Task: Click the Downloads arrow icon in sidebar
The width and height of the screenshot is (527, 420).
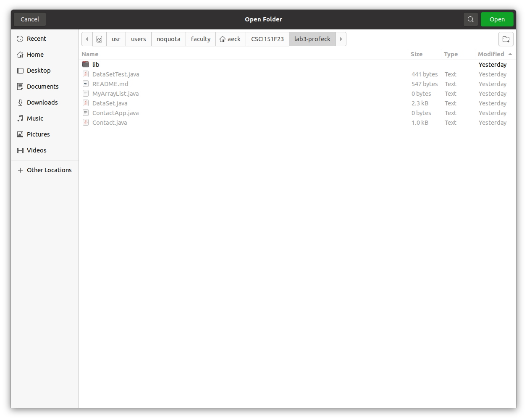Action: coord(20,102)
